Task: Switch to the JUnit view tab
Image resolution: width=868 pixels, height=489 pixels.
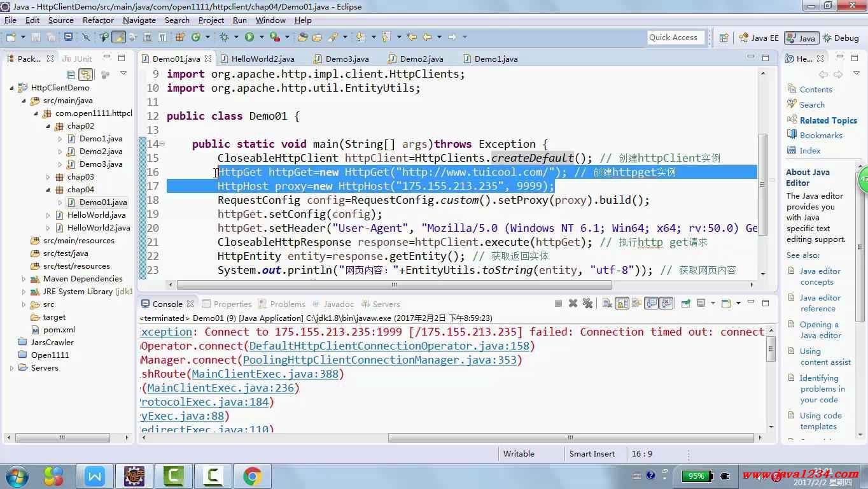Action: click(x=78, y=59)
